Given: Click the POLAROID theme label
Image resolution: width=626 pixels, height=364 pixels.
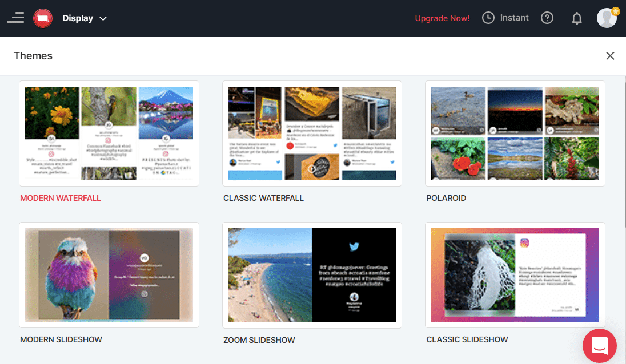Looking at the screenshot, I should 446,198.
